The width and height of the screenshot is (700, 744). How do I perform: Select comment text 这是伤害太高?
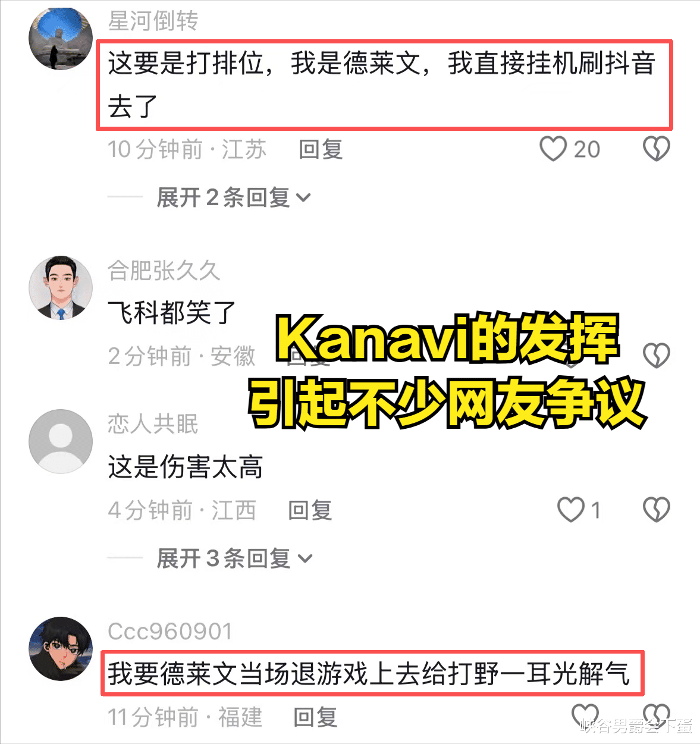(185, 467)
